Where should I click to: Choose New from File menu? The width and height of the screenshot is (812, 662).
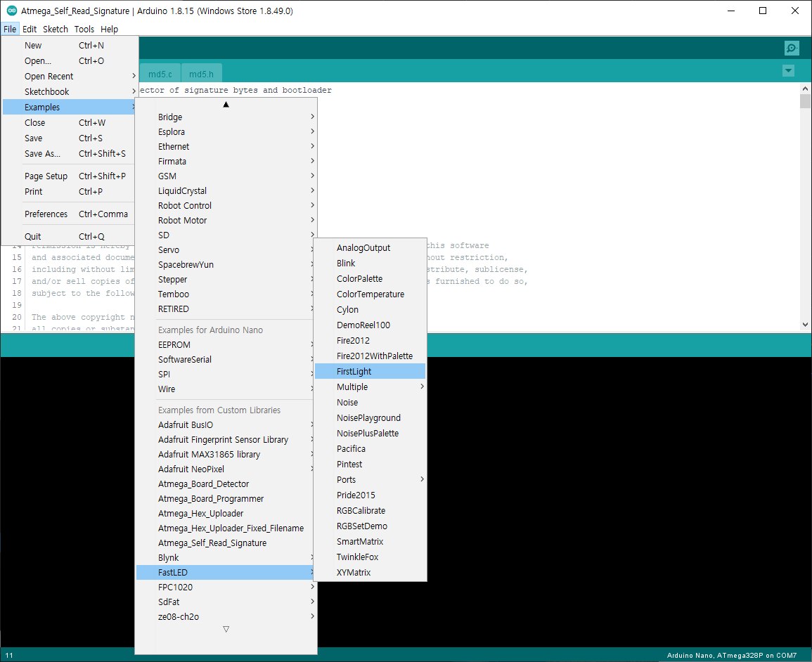(x=70, y=46)
